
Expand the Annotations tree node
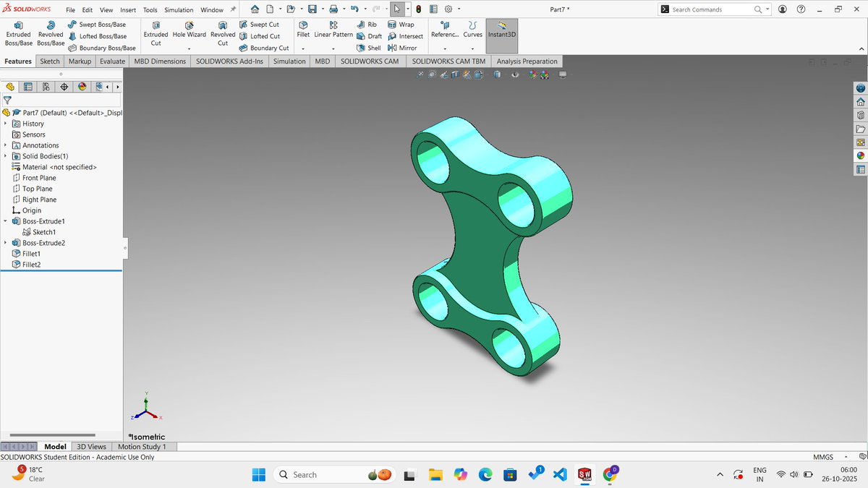[5, 145]
